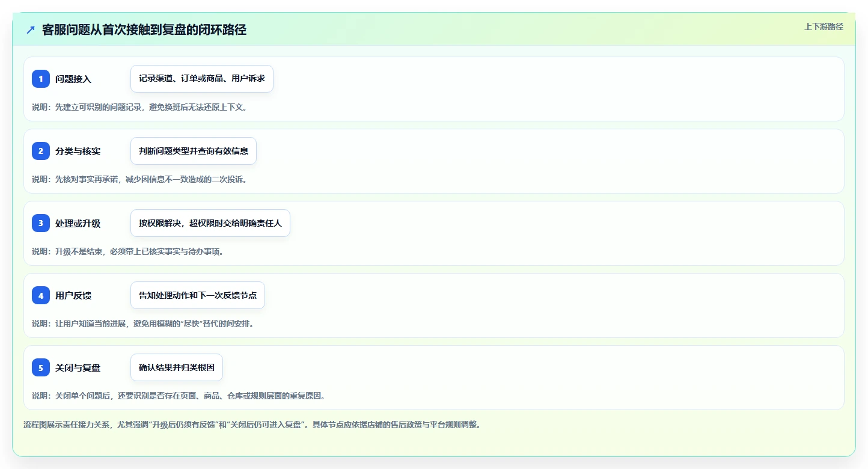868x469 pixels.
Task: Click the 按权限解决，超权限时交给明确责任人 chip
Action: 210,223
